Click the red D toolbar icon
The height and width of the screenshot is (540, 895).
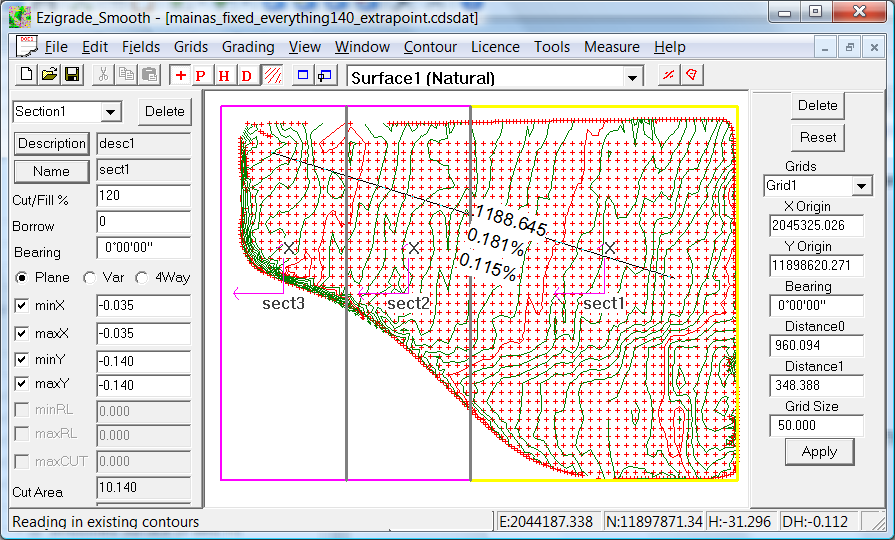click(246, 76)
